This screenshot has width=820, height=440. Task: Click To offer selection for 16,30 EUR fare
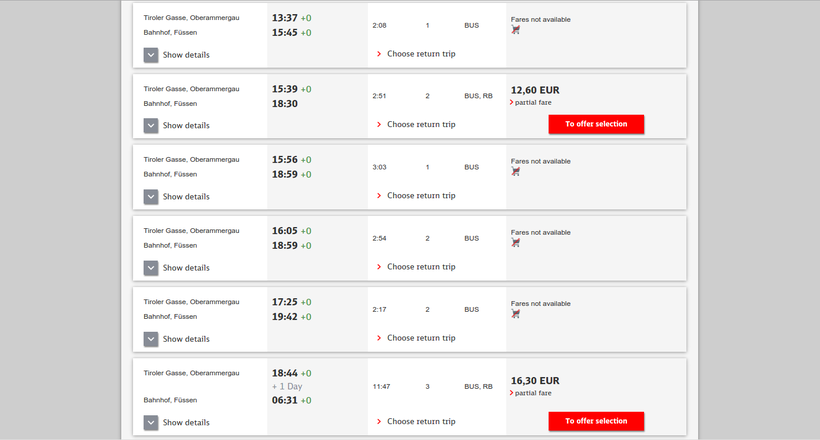[596, 421]
